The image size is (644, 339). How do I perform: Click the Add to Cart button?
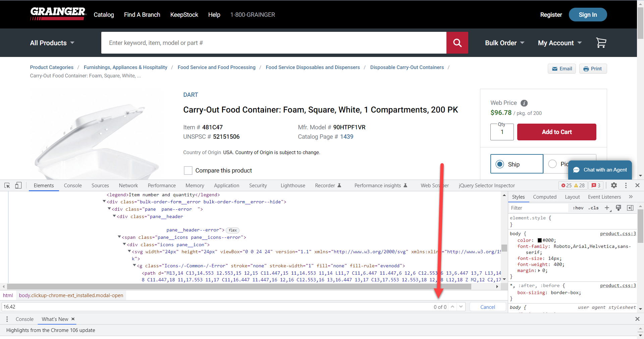pos(556,132)
